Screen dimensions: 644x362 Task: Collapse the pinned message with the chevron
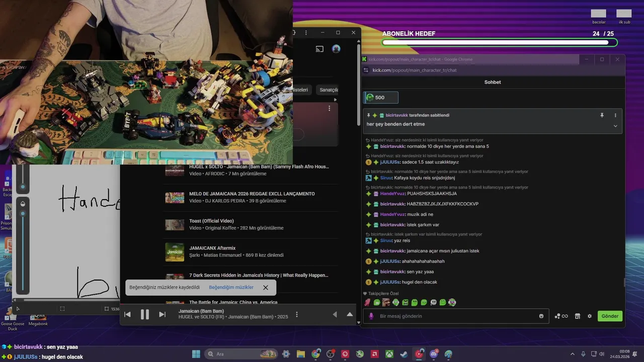tap(615, 126)
